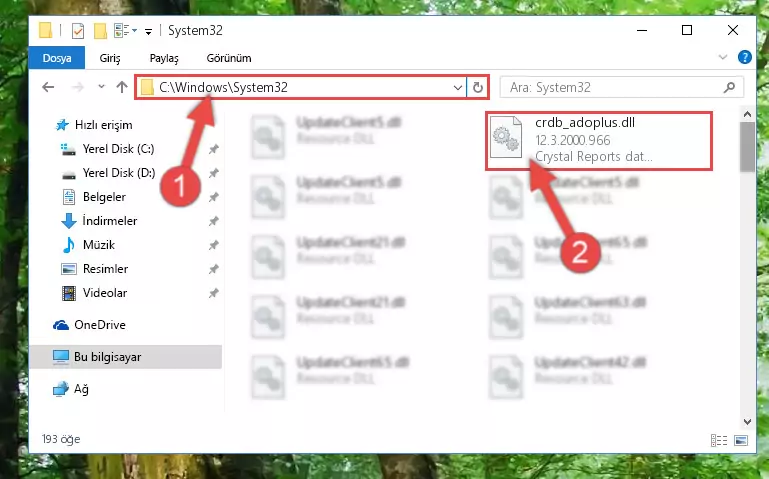Open the recent locations dropdown arrow
The height and width of the screenshot is (479, 769).
click(101, 87)
